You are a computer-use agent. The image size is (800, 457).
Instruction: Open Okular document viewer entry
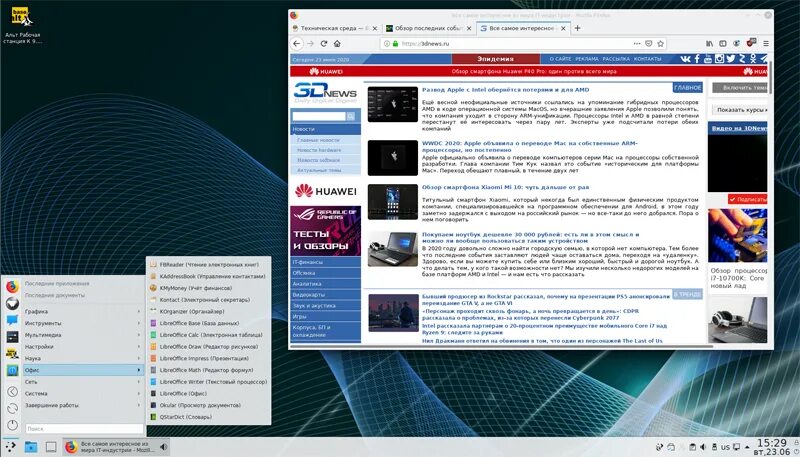point(209,405)
